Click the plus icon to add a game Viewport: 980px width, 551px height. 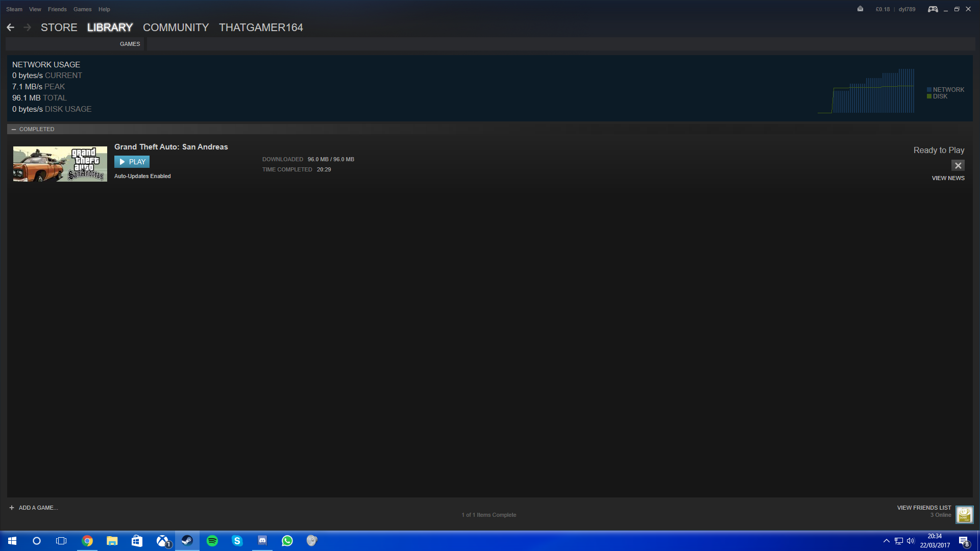(x=12, y=508)
